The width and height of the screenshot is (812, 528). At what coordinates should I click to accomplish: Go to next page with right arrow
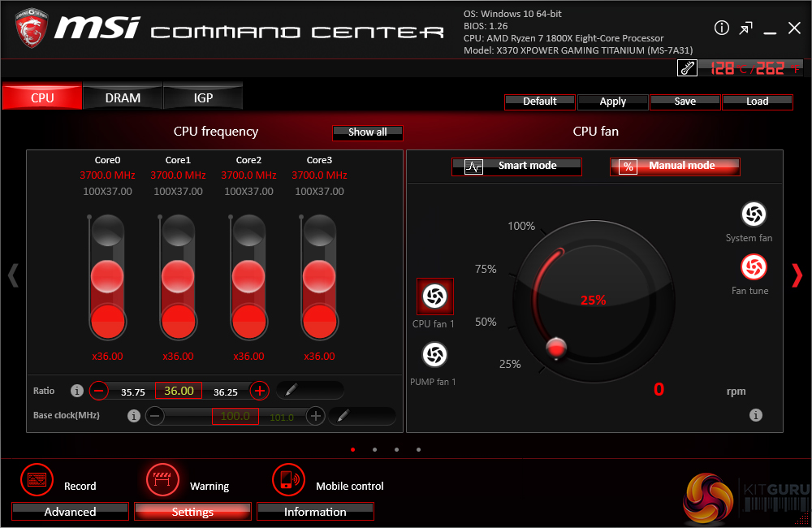(797, 275)
